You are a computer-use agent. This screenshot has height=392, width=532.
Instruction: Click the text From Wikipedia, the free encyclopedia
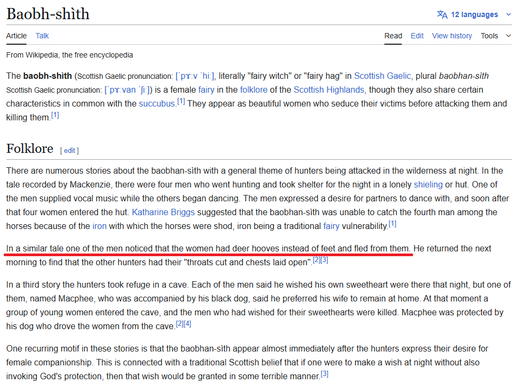point(69,55)
